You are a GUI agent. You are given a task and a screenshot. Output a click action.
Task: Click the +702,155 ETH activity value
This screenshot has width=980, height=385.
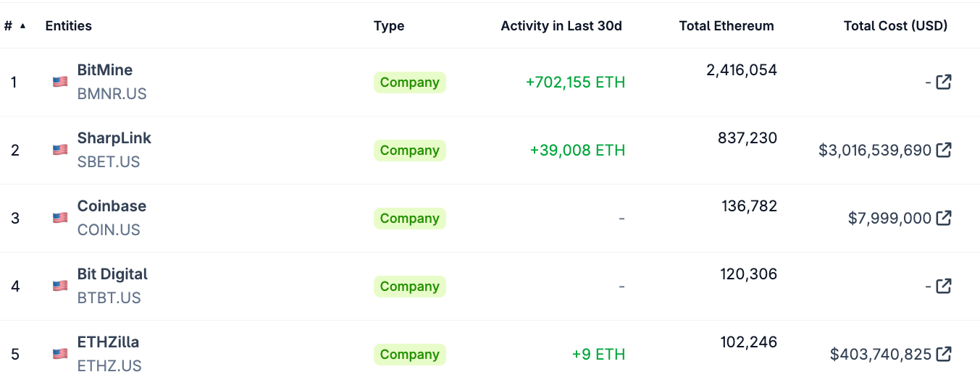[x=575, y=82]
